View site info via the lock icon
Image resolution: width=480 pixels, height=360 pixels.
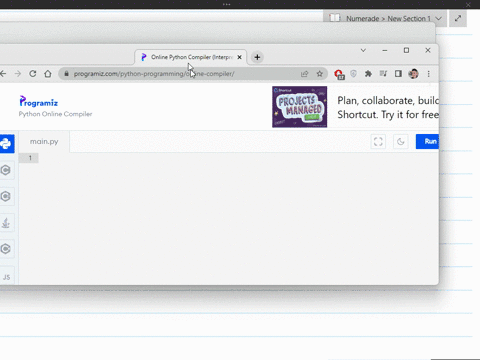(x=66, y=74)
